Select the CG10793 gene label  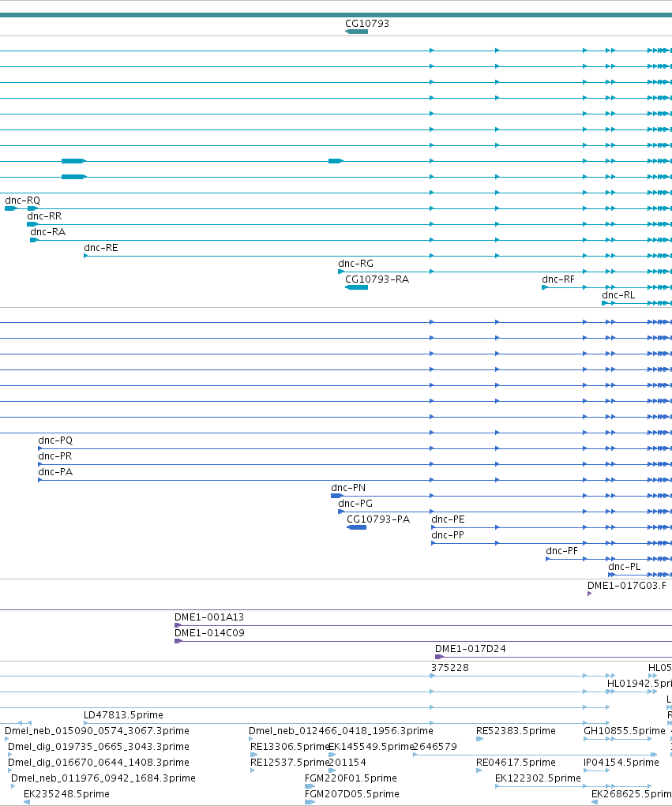(367, 24)
